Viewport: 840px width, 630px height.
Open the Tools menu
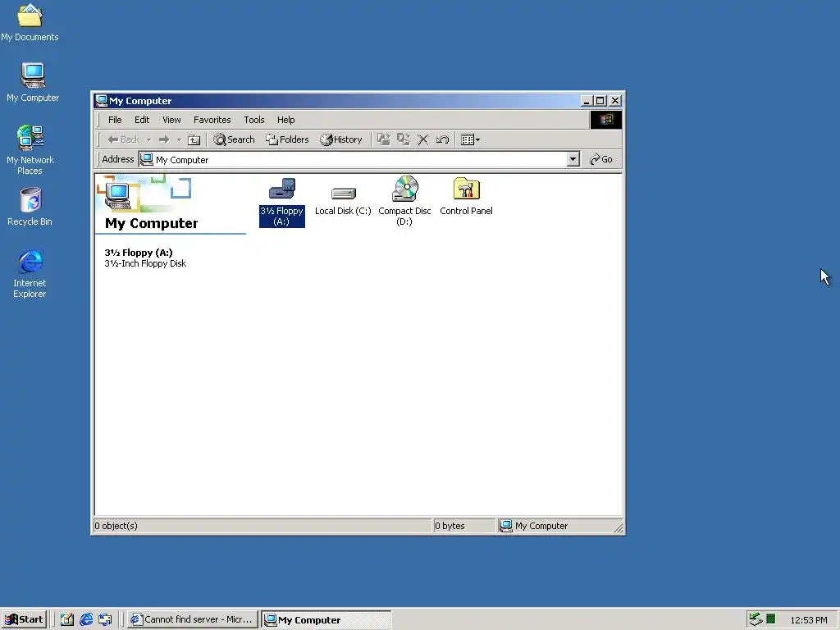point(254,120)
